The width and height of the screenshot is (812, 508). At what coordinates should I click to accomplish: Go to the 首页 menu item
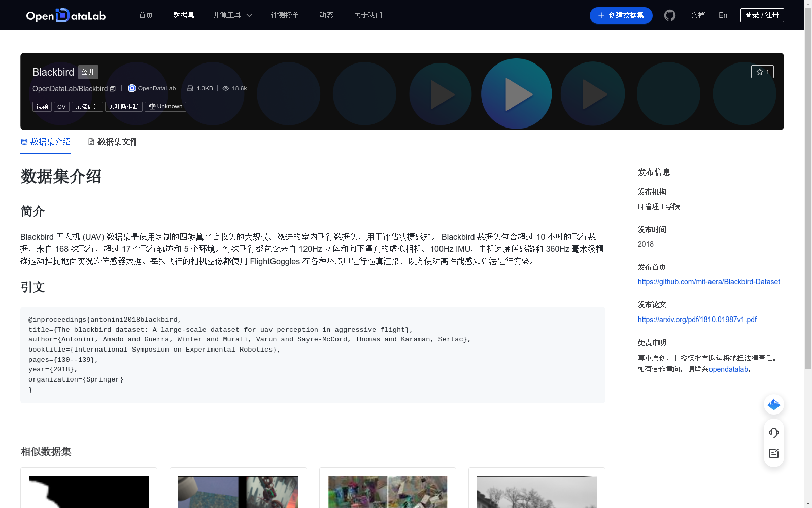pyautogui.click(x=146, y=15)
